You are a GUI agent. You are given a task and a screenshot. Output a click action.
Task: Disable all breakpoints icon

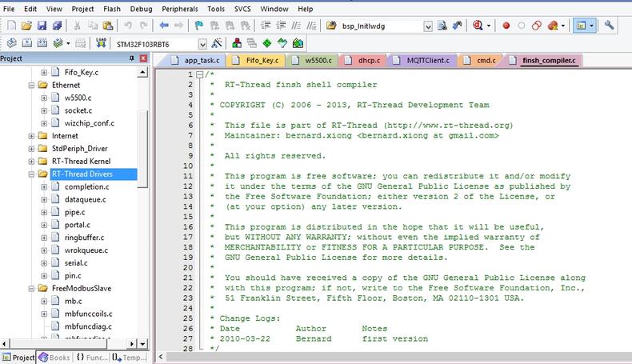click(536, 26)
